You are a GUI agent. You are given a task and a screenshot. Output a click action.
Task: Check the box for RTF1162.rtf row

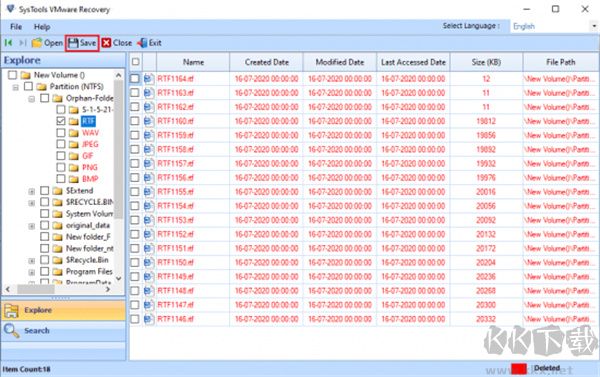point(135,107)
